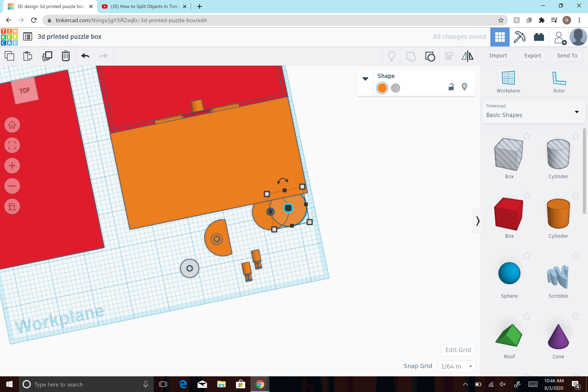The image size is (588, 392).
Task: Zoom out with the minus button
Action: tap(12, 186)
